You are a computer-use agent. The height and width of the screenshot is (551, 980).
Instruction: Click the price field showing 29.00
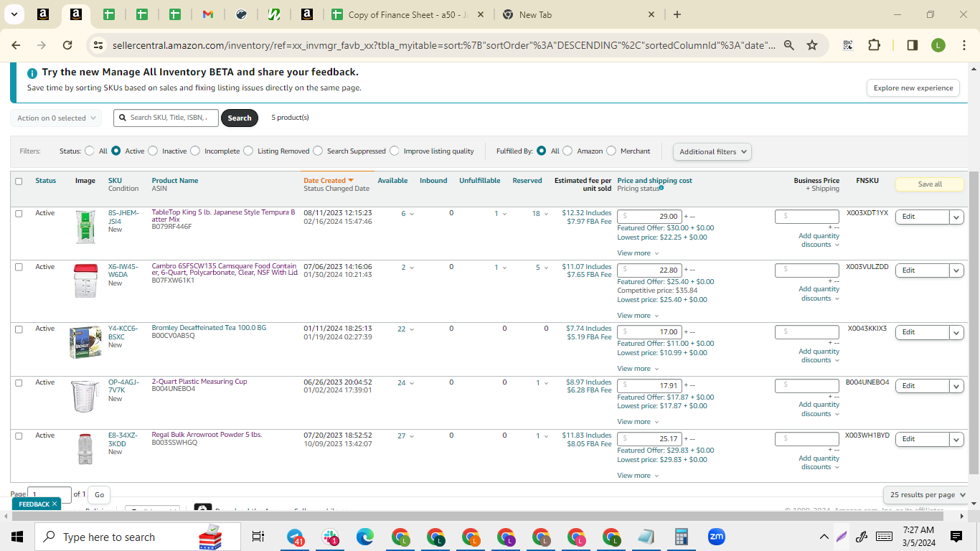coord(649,217)
